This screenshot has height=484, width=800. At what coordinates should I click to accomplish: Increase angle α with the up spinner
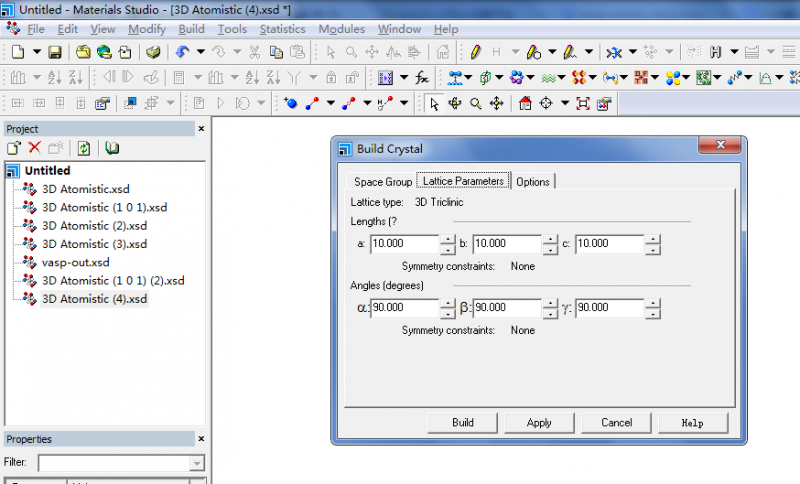pyautogui.click(x=447, y=303)
